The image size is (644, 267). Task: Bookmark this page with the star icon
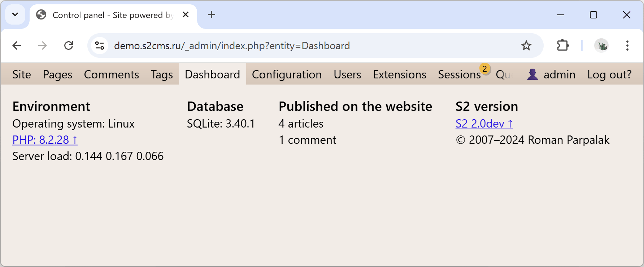click(526, 46)
